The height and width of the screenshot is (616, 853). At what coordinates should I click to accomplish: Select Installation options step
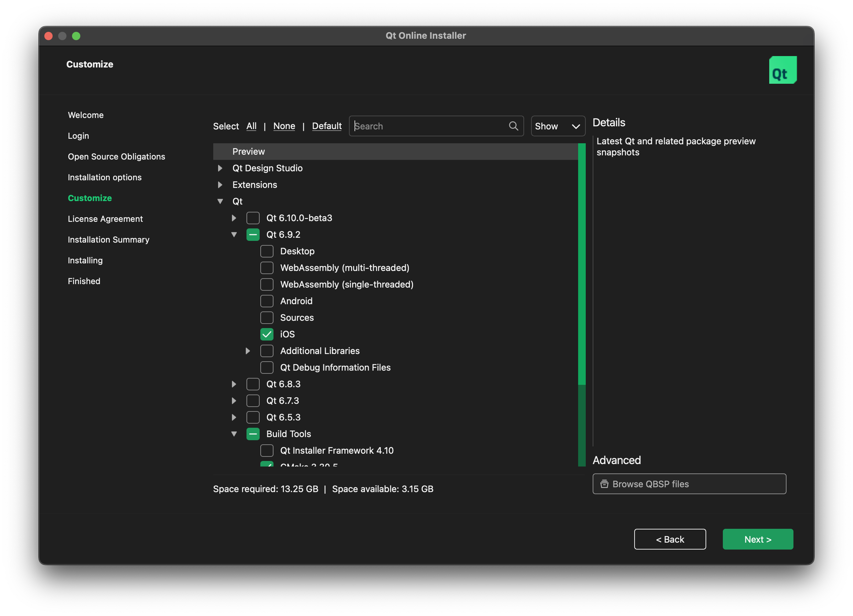tap(105, 177)
